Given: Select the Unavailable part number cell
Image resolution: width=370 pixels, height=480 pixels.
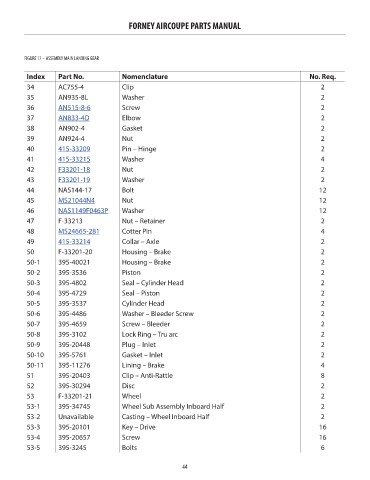Looking at the screenshot, I should (x=76, y=417).
